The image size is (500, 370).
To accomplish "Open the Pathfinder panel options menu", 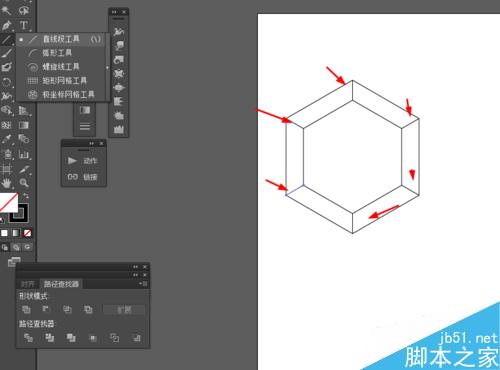I will (143, 284).
